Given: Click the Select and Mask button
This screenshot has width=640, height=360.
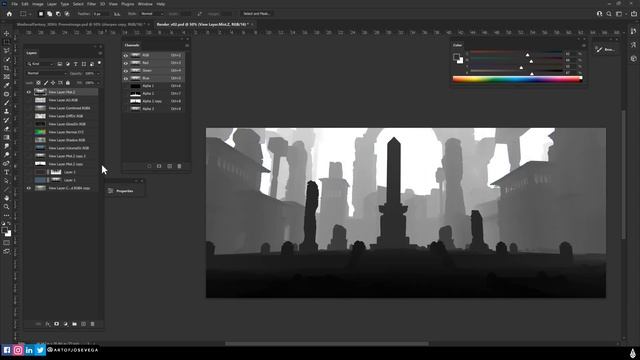Looking at the screenshot, I should [257, 14].
